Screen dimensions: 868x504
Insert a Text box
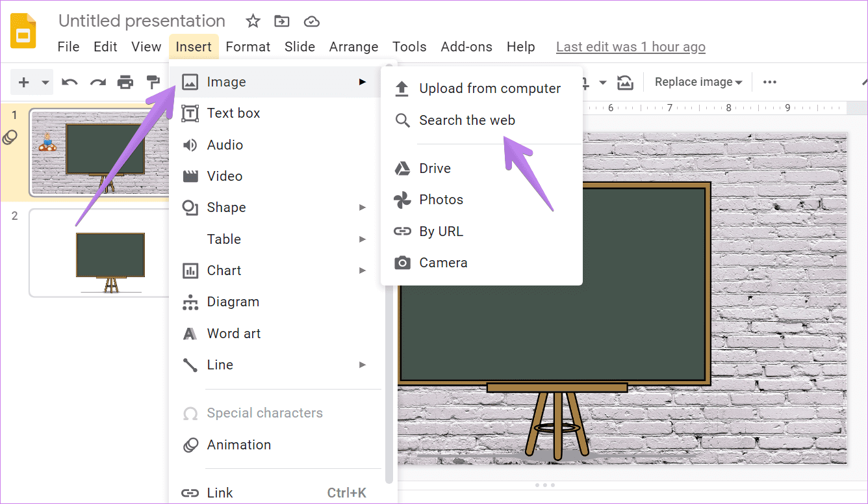coord(275,113)
